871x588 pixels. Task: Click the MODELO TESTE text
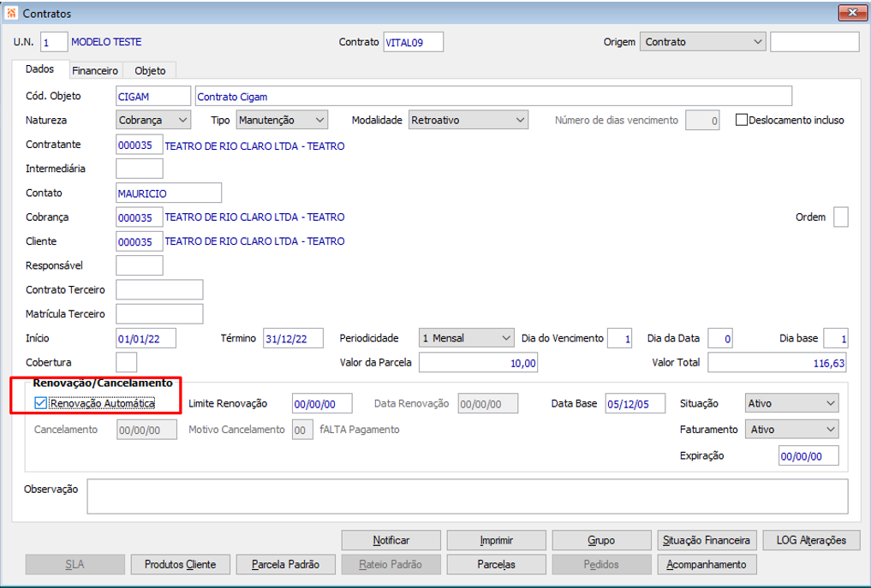[x=106, y=42]
